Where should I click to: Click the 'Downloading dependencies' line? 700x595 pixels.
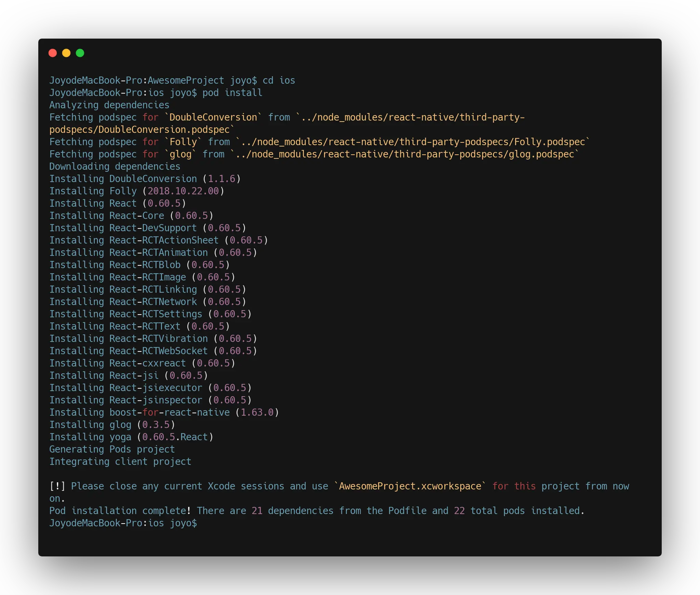pyautogui.click(x=115, y=167)
